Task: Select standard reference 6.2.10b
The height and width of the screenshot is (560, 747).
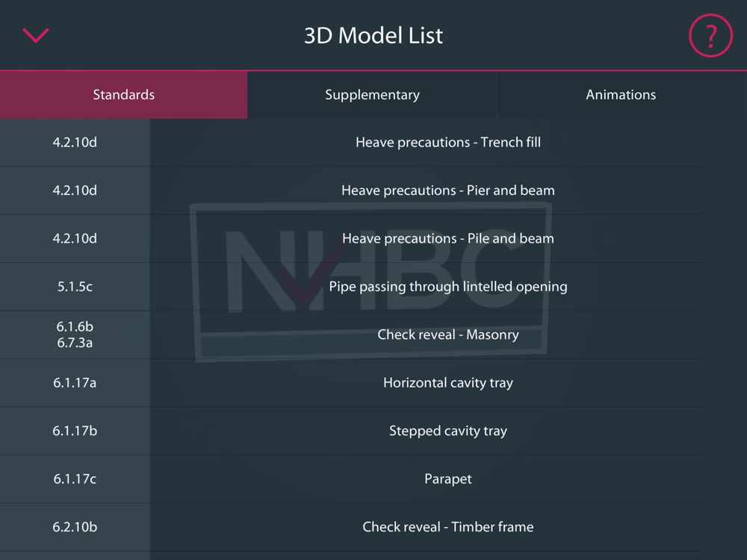Action: [75, 526]
